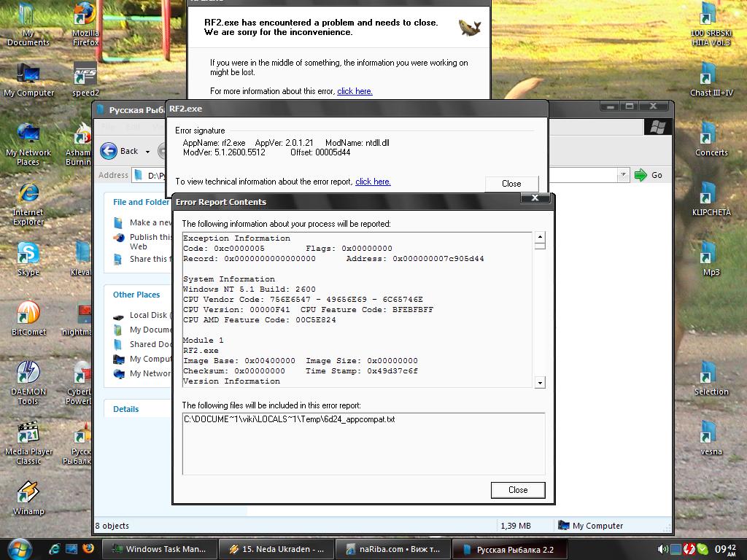Open the vesna desktop folder
Screen dimensions: 747x560
point(711,438)
